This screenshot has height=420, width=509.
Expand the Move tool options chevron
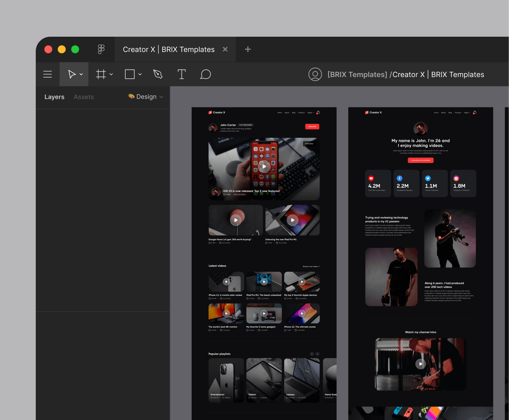81,74
